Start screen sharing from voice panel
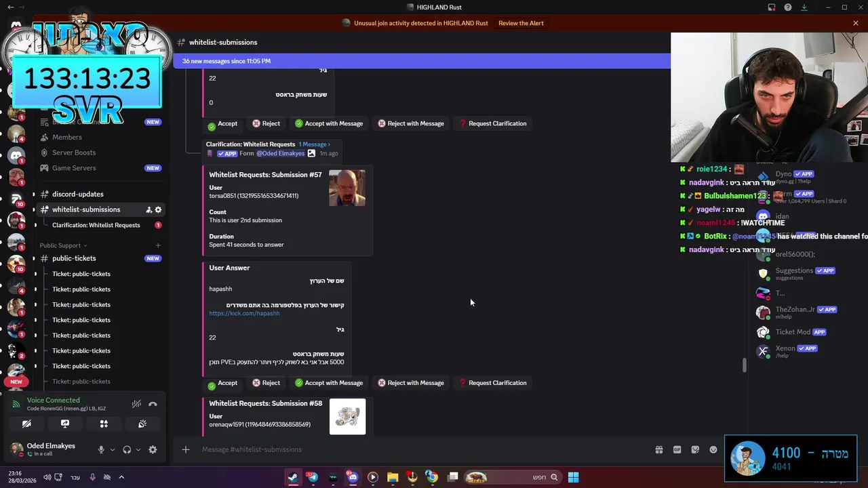Viewport: 868px width, 488px height. [x=65, y=424]
